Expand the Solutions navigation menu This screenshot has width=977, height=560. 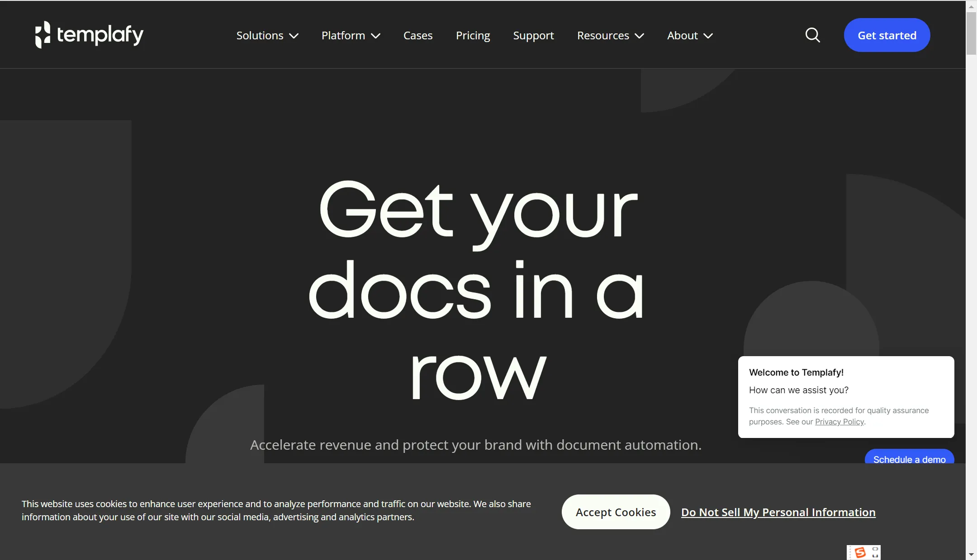(x=267, y=35)
